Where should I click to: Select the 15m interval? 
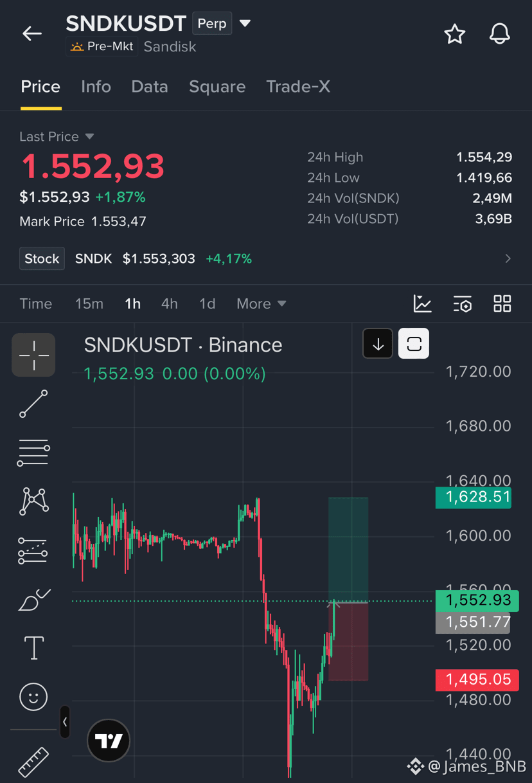click(89, 303)
